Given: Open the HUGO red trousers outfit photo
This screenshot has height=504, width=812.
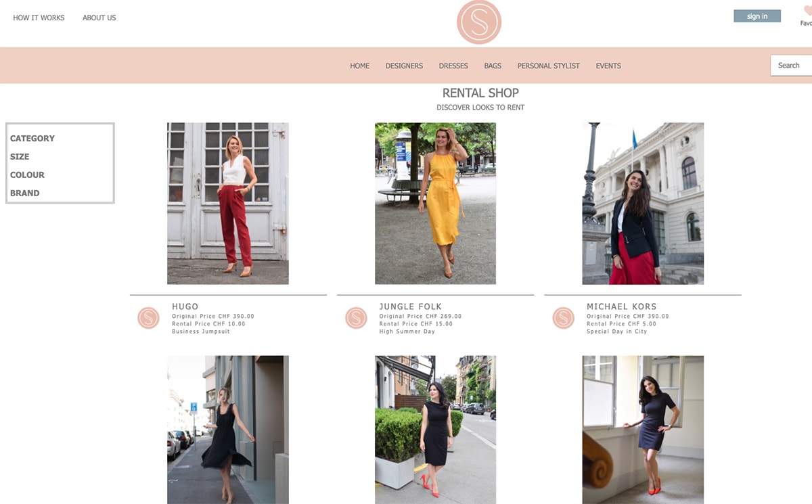Looking at the screenshot, I should click(228, 203).
